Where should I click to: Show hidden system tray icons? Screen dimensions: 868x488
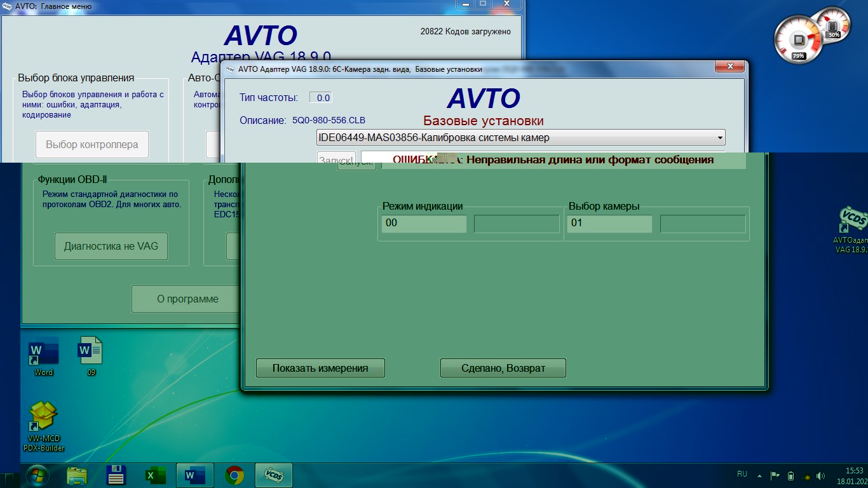[x=759, y=475]
